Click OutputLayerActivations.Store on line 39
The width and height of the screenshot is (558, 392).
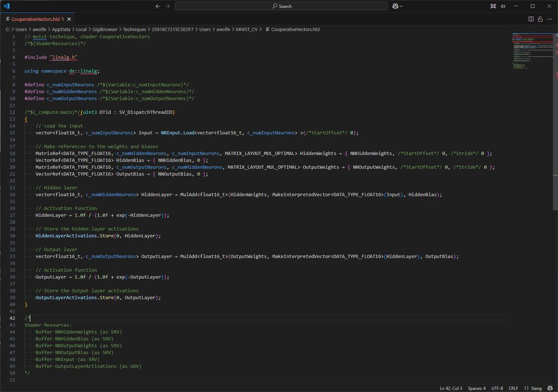point(75,298)
